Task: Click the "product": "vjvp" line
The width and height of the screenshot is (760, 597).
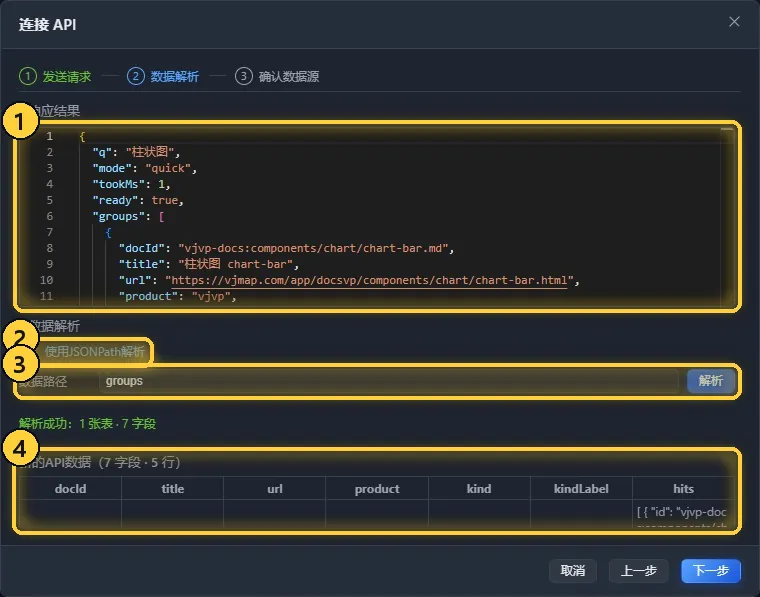Action: 177,296
